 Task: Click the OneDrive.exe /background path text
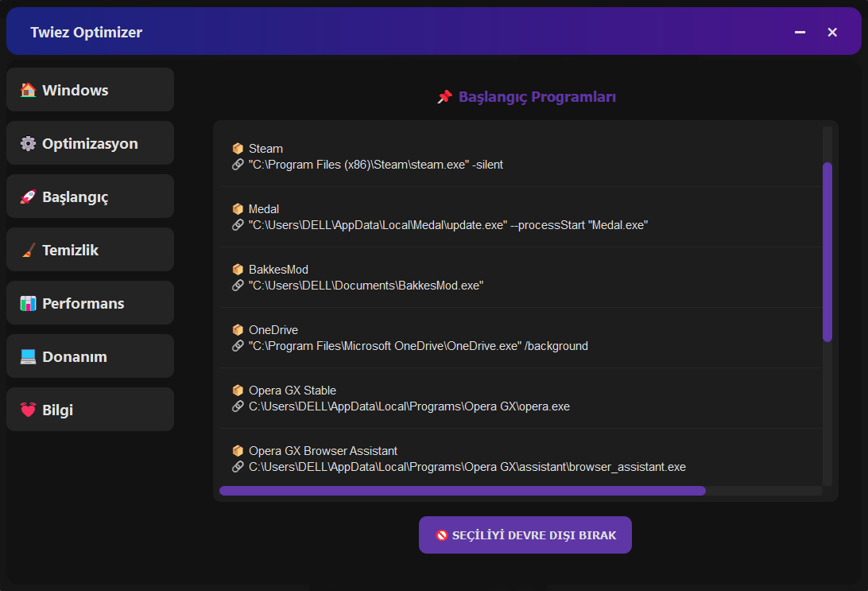418,346
